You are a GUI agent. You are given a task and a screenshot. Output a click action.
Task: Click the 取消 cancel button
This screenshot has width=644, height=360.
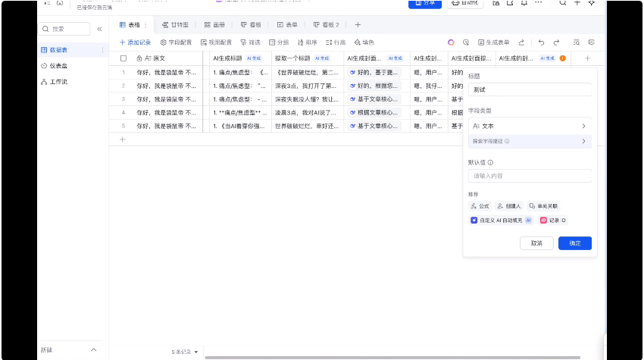536,243
